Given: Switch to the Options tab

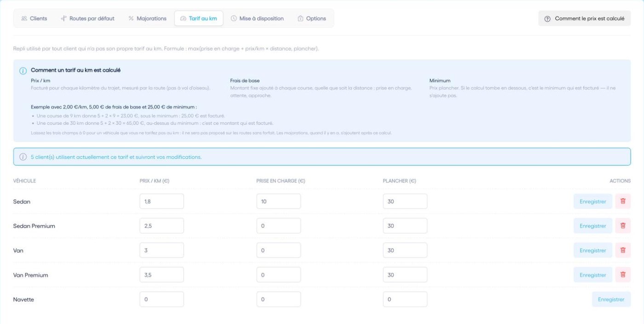Looking at the screenshot, I should click(x=312, y=18).
